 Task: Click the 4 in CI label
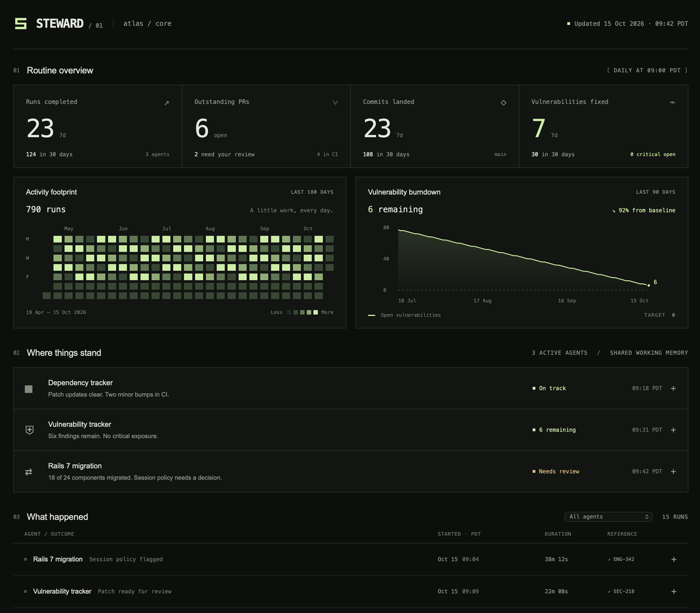coord(327,155)
